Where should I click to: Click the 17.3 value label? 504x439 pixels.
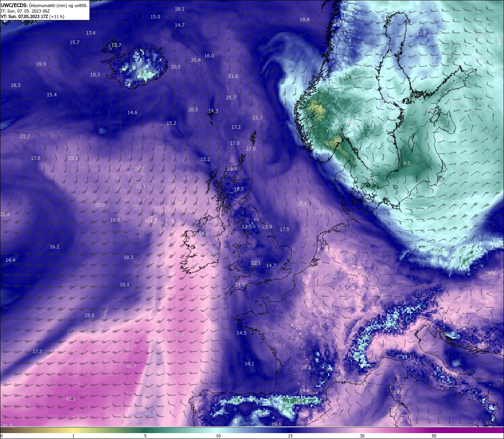(x=37, y=352)
